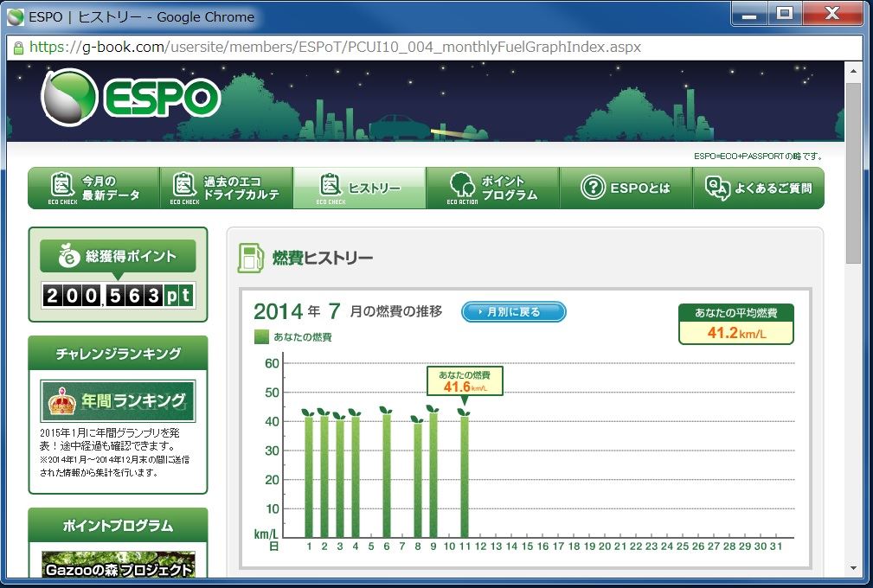Open the 過去のエコドライブカルテ tab
The image size is (873, 588).
pyautogui.click(x=227, y=188)
